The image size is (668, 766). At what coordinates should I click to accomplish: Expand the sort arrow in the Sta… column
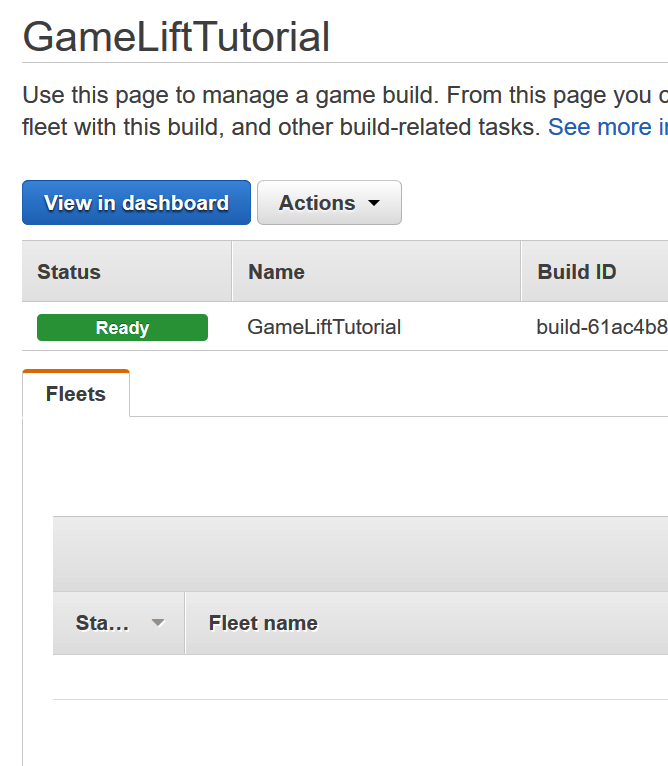[x=157, y=623]
